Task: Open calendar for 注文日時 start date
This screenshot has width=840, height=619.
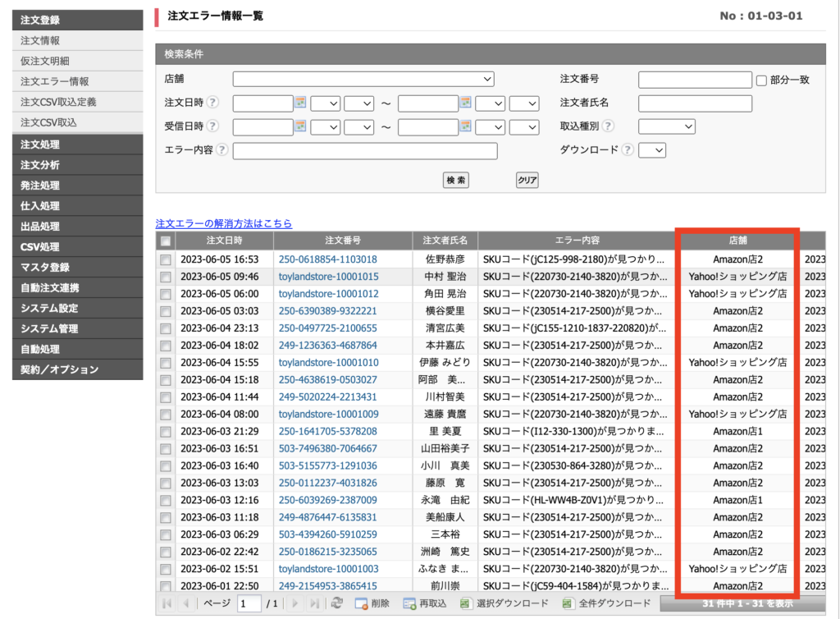Action: 300,102
